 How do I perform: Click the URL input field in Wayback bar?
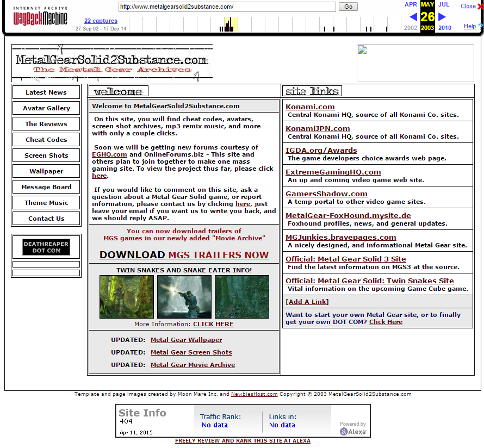[x=227, y=7]
